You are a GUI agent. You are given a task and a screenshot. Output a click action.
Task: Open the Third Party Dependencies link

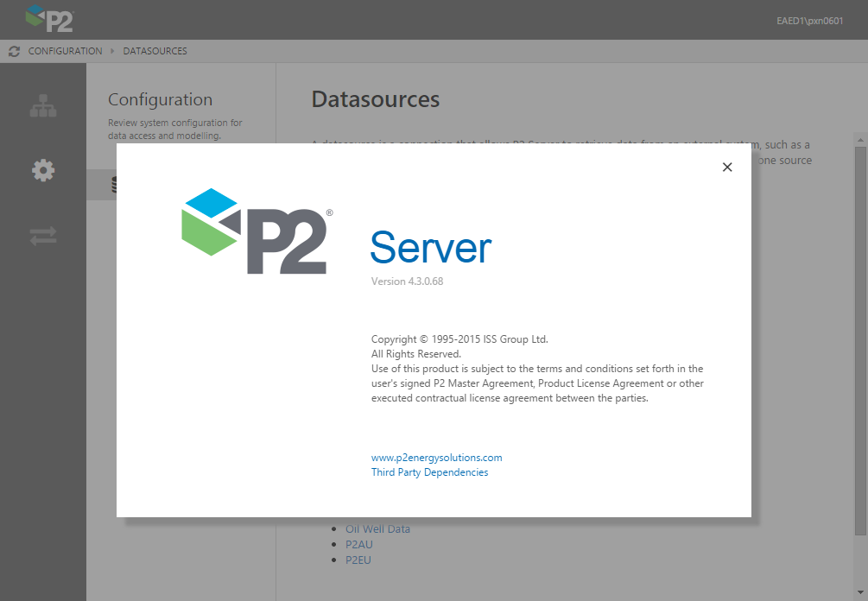[429, 472]
